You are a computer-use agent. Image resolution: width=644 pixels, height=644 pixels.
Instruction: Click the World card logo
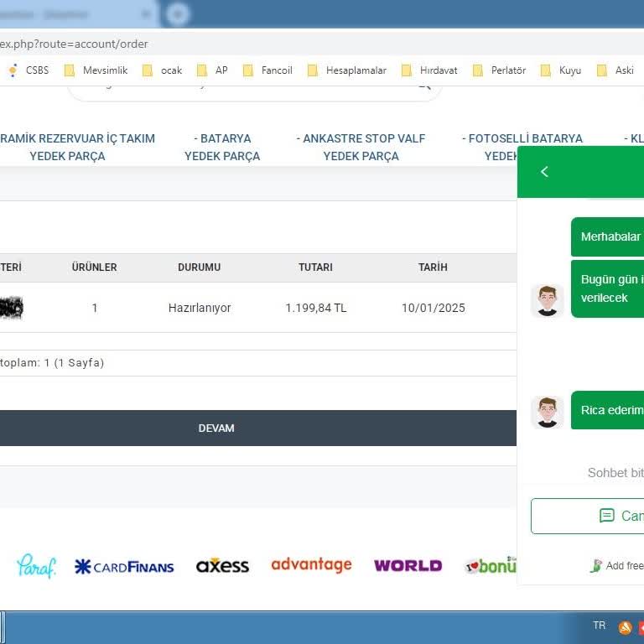(x=408, y=566)
